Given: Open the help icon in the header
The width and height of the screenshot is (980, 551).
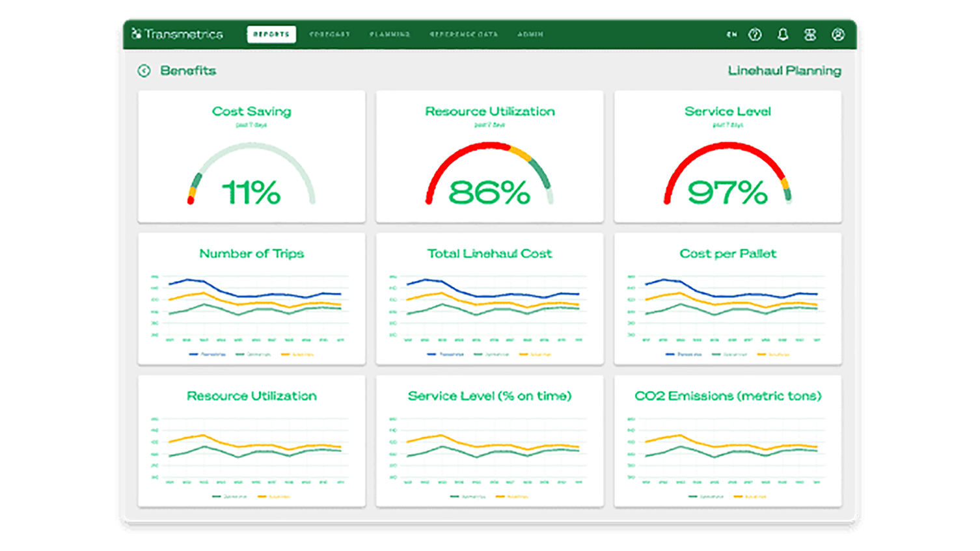Looking at the screenshot, I should pos(755,34).
